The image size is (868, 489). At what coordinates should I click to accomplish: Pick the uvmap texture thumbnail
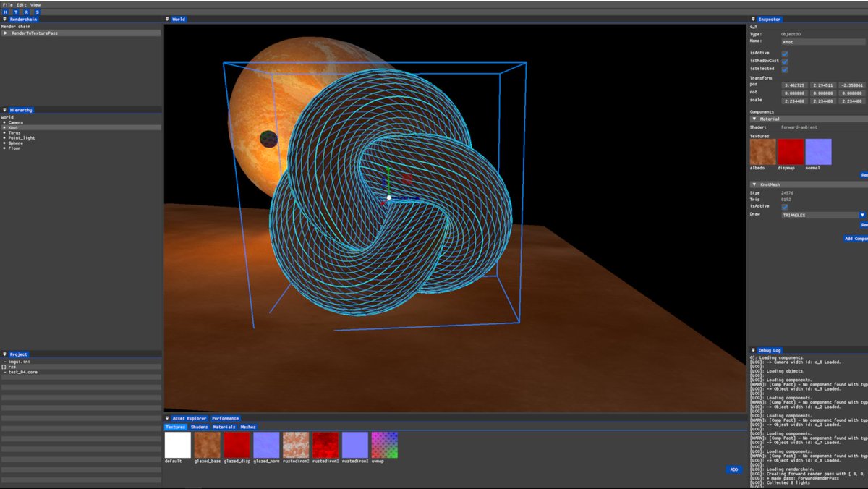385,445
